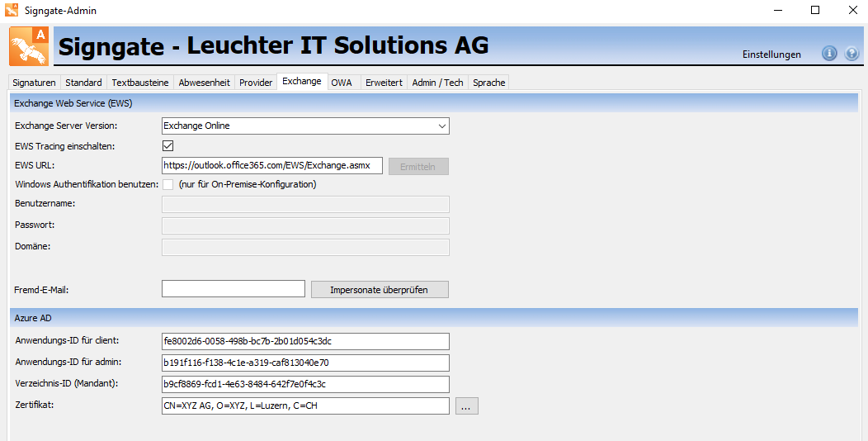
Task: Click the Exchange Web Service (EWS) header
Action: (434, 103)
